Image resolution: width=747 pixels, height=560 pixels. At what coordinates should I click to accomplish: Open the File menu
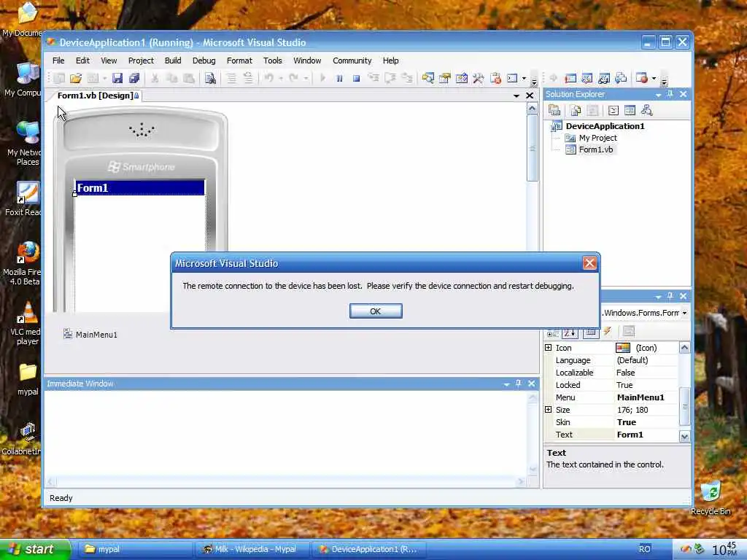(58, 61)
